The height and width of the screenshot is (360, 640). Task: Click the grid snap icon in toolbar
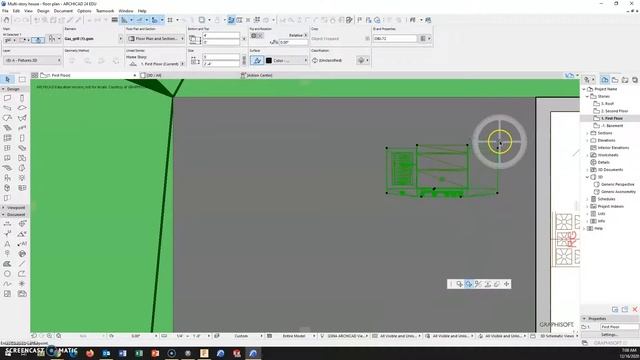(x=170, y=20)
